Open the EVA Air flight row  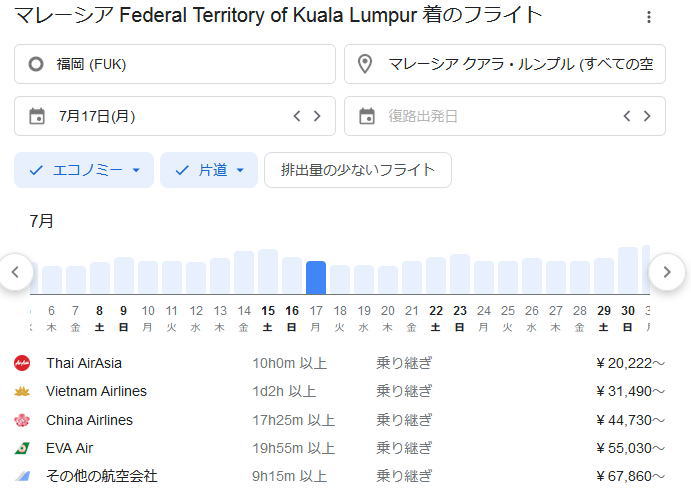pyautogui.click(x=339, y=448)
